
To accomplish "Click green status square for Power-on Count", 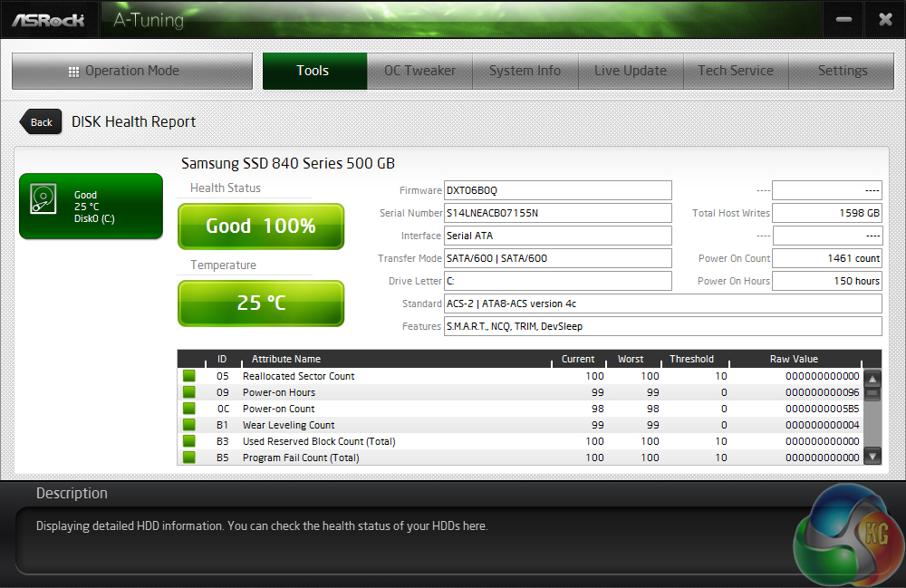I will pos(189,409).
